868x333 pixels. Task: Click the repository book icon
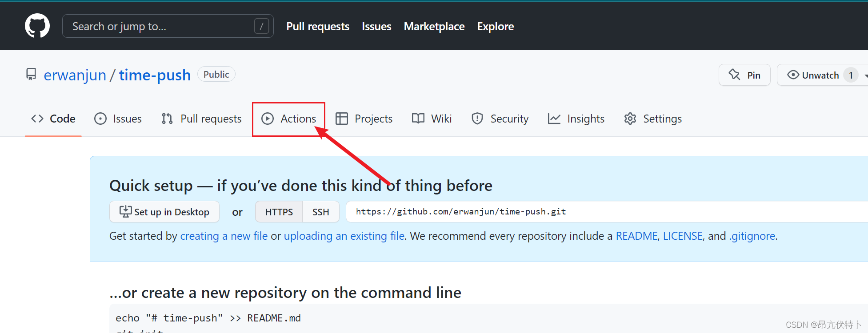(x=31, y=74)
